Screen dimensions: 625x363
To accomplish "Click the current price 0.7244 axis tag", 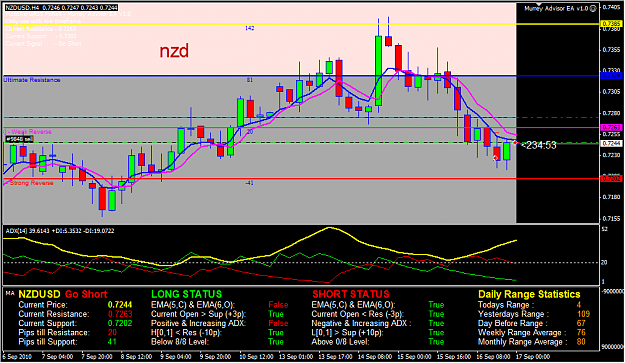I will tap(611, 143).
